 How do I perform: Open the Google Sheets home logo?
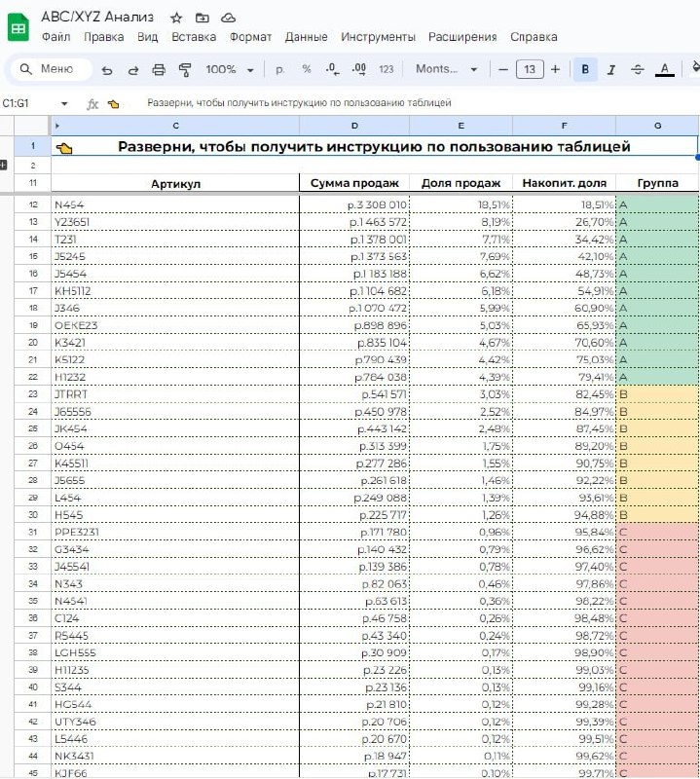click(18, 27)
